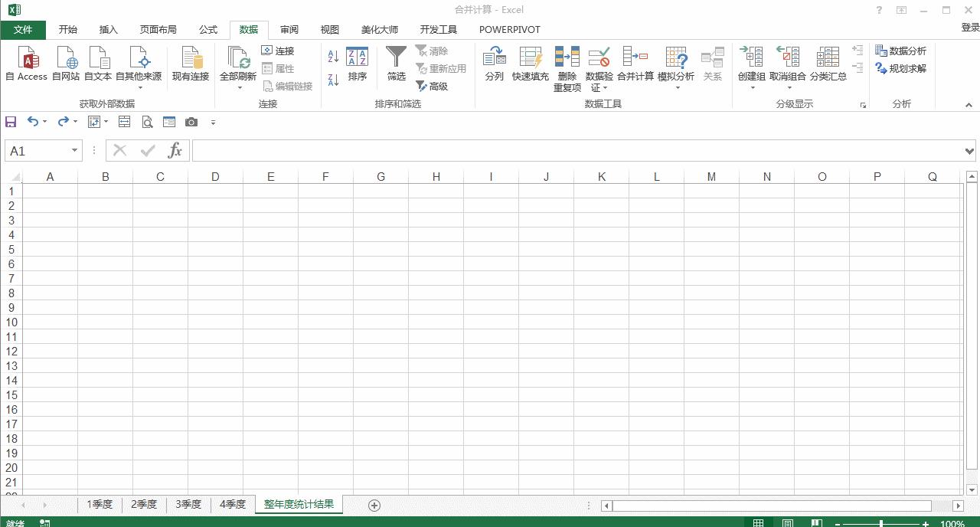Screen dimensions: 980x527
Task: Open Excel help question mark
Action: [879, 10]
